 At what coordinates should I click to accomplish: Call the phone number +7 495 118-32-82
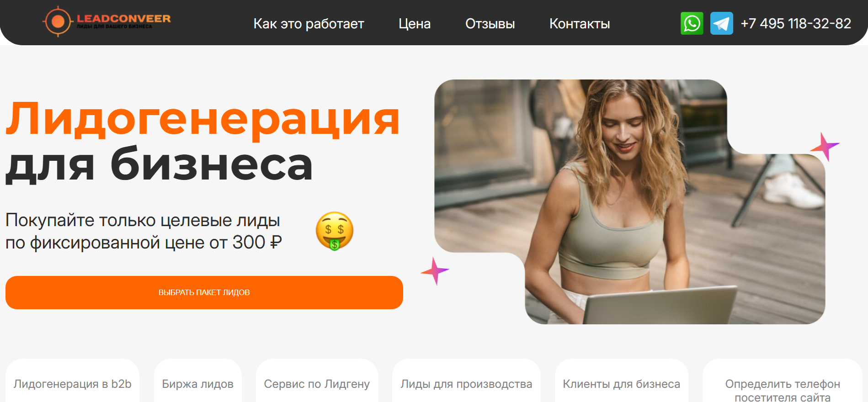click(x=796, y=23)
